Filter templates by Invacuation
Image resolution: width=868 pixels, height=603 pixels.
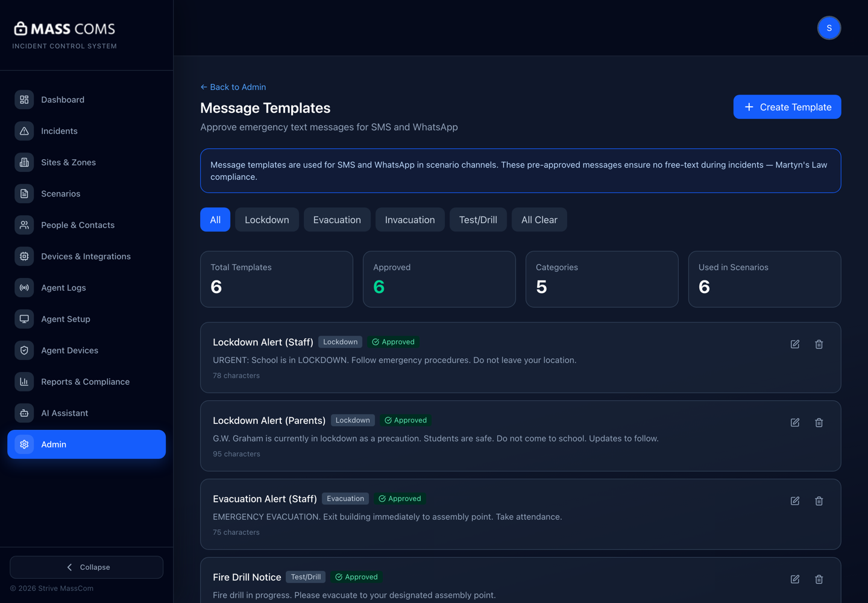pyautogui.click(x=410, y=219)
